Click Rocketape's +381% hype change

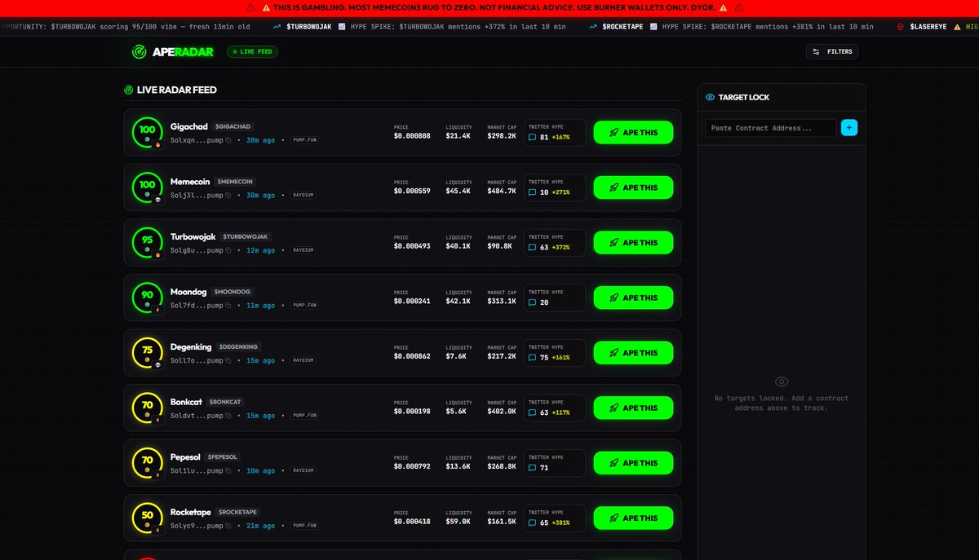click(560, 523)
